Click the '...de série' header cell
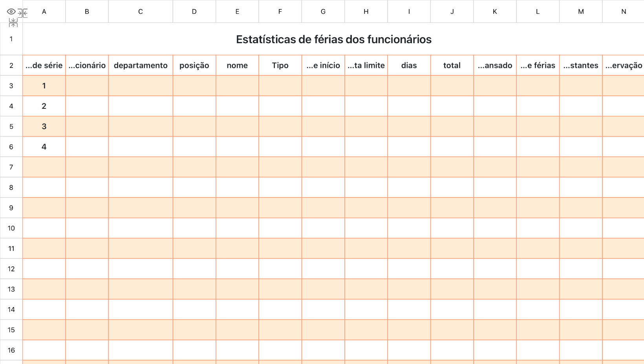 coord(44,65)
